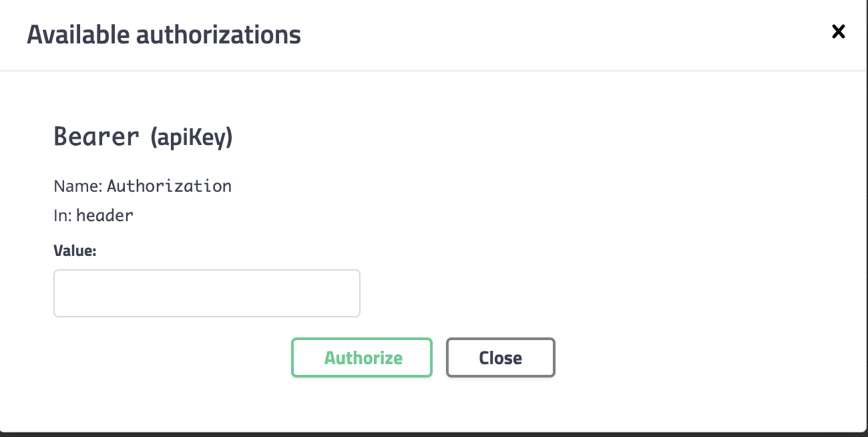Select the Bearer (apiKey) heading
The height and width of the screenshot is (437, 868).
point(143,136)
